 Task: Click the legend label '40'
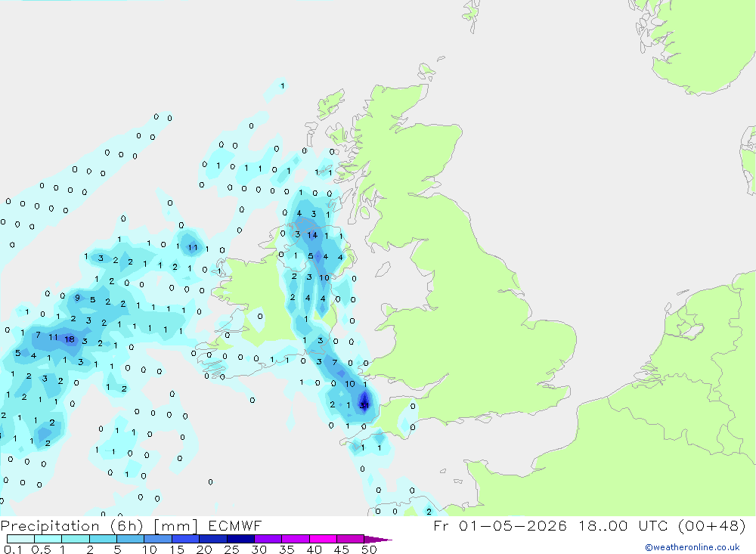pyautogui.click(x=314, y=549)
